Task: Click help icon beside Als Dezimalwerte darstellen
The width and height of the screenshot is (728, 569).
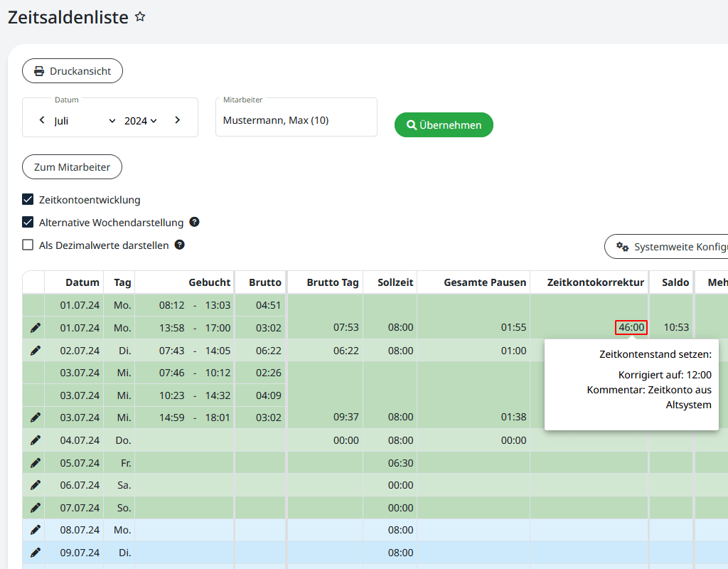Action: point(180,245)
